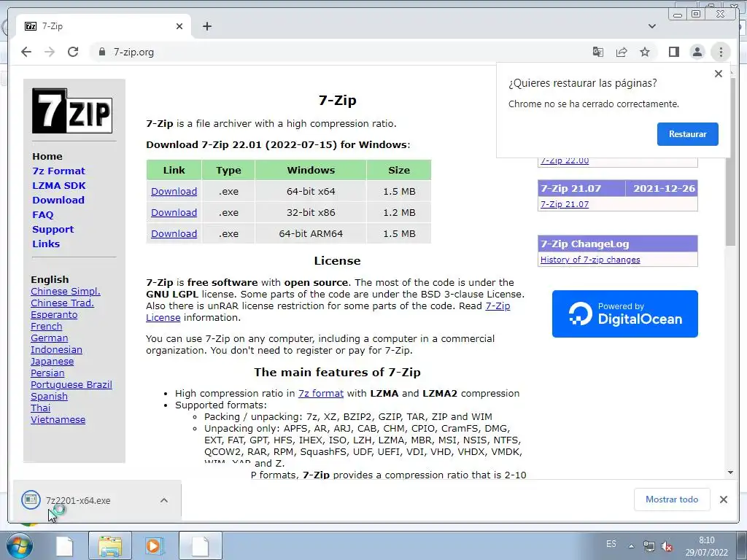Image resolution: width=747 pixels, height=560 pixels.
Task: Go to the Download menu page
Action: (x=58, y=200)
